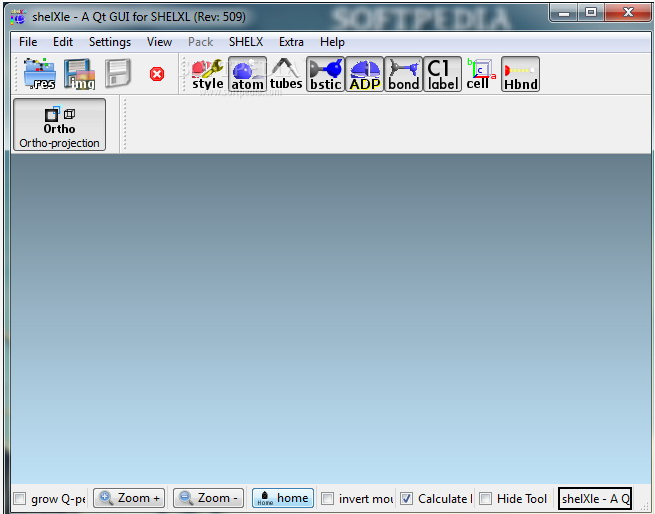
Task: Toggle ADP ellipsoid display
Action: 364,74
